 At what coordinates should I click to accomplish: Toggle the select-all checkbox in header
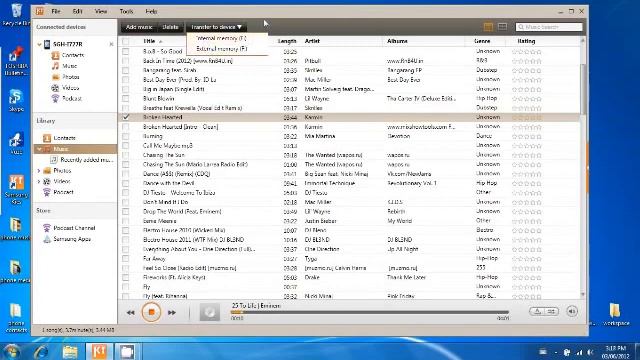coord(126,41)
